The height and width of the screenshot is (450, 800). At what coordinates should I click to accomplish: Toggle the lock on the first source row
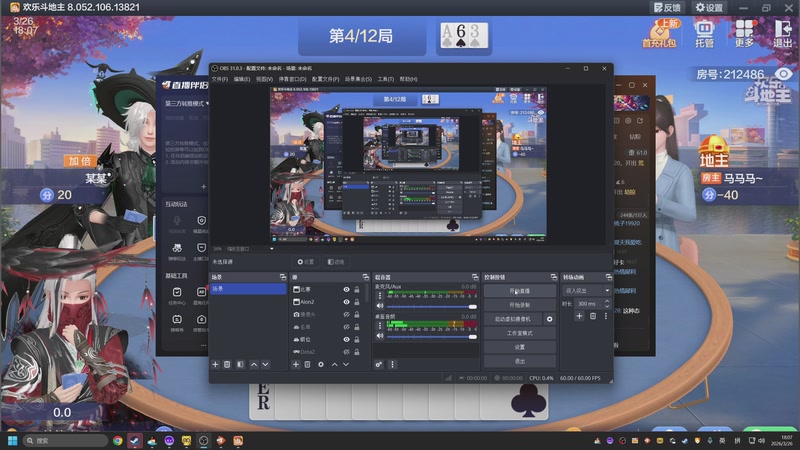click(357, 289)
